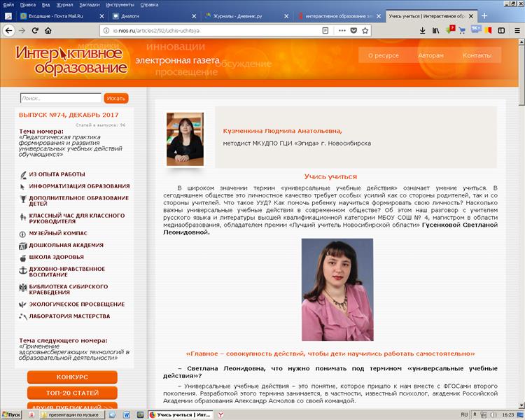This screenshot has height=420, width=525.
Task: Open Дошкольная академия section
Action: [x=66, y=245]
